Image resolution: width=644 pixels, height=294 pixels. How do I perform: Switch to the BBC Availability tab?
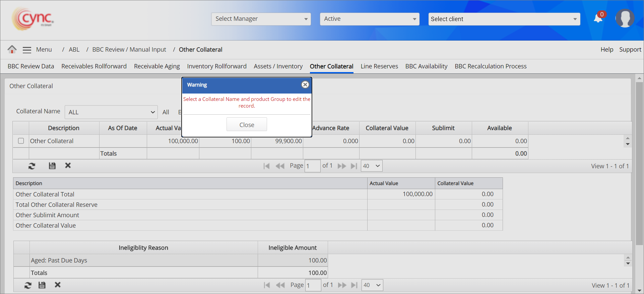coord(426,66)
